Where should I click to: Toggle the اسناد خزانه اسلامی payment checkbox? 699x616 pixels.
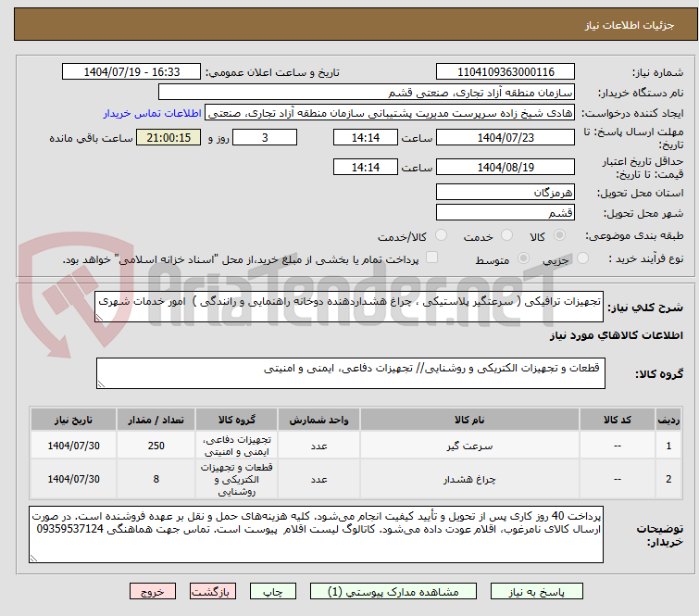(431, 258)
